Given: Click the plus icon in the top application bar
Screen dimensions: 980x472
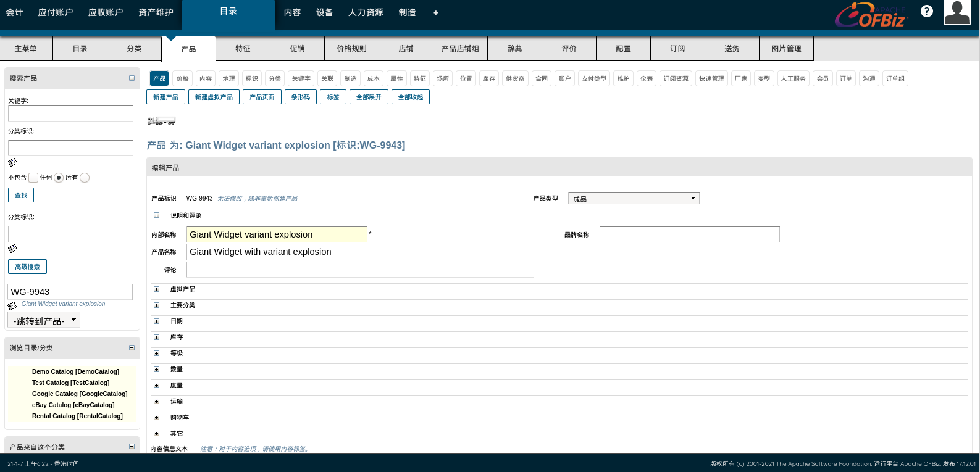Looking at the screenshot, I should [435, 13].
